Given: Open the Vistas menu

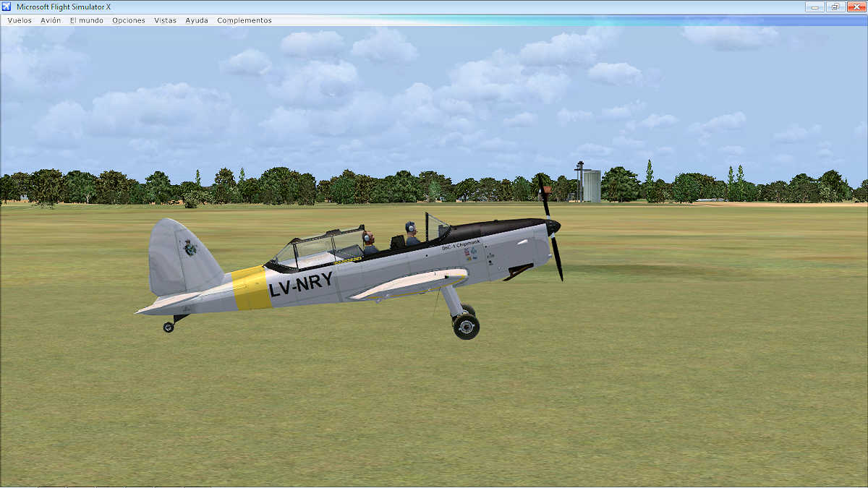Looking at the screenshot, I should (165, 20).
